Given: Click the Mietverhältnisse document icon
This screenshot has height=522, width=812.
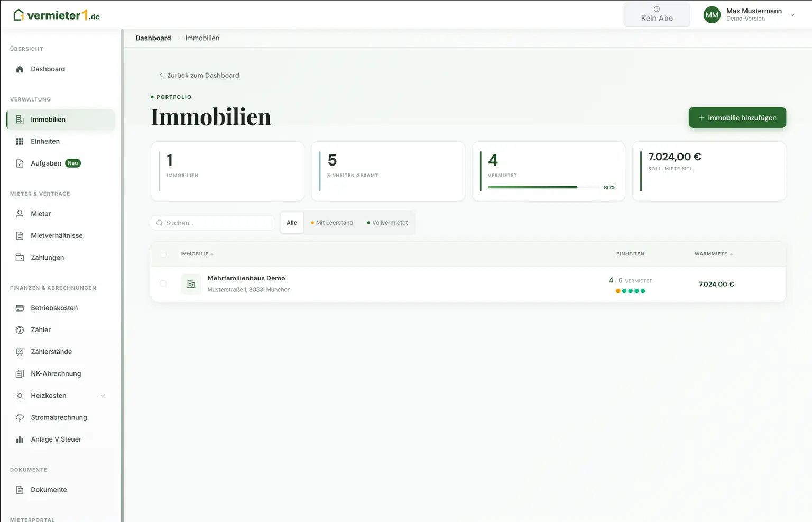Looking at the screenshot, I should pyautogui.click(x=20, y=236).
